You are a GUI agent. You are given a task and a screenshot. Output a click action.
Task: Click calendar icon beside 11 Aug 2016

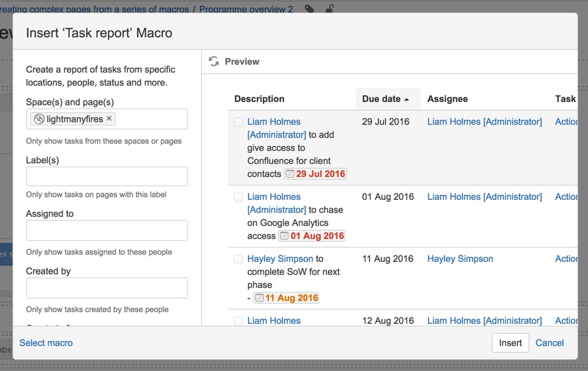[259, 298]
